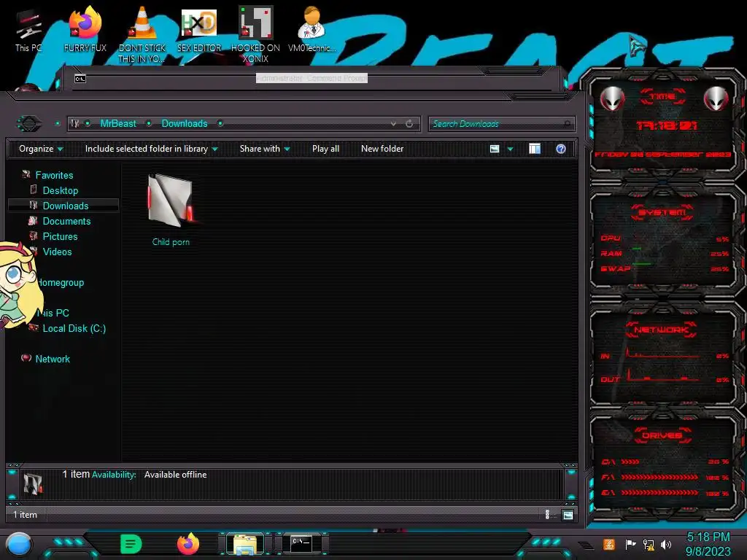
Task: Select Network in the navigation pane
Action: [x=53, y=359]
